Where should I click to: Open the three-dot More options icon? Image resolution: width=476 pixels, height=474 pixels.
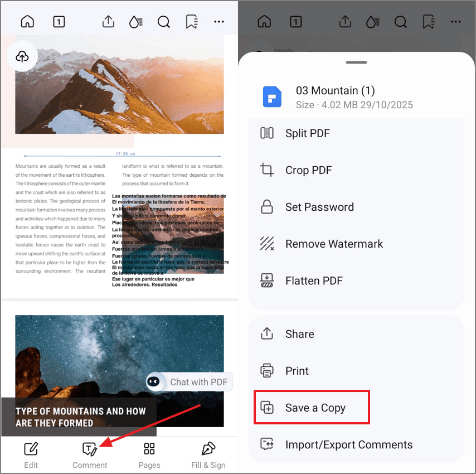(x=218, y=21)
